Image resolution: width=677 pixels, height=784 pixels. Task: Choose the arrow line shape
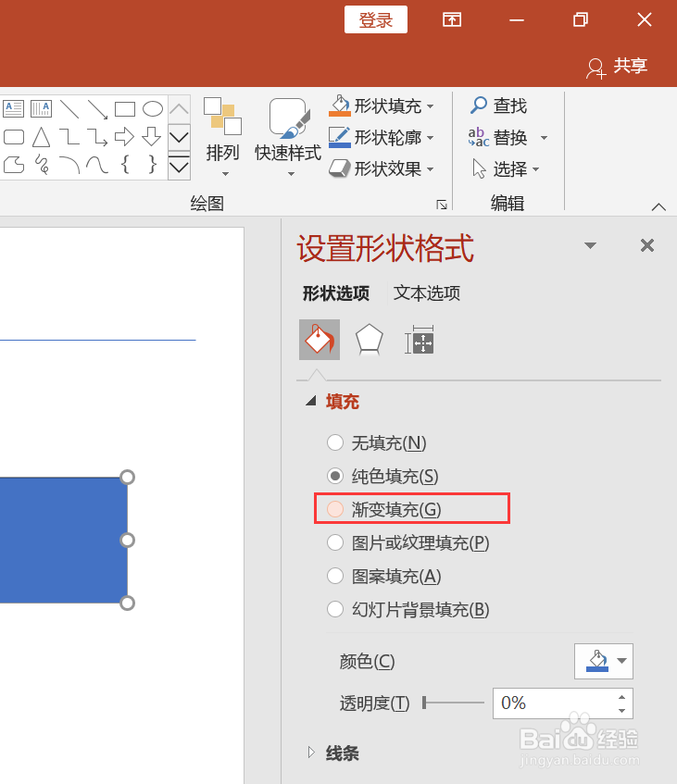click(x=97, y=109)
